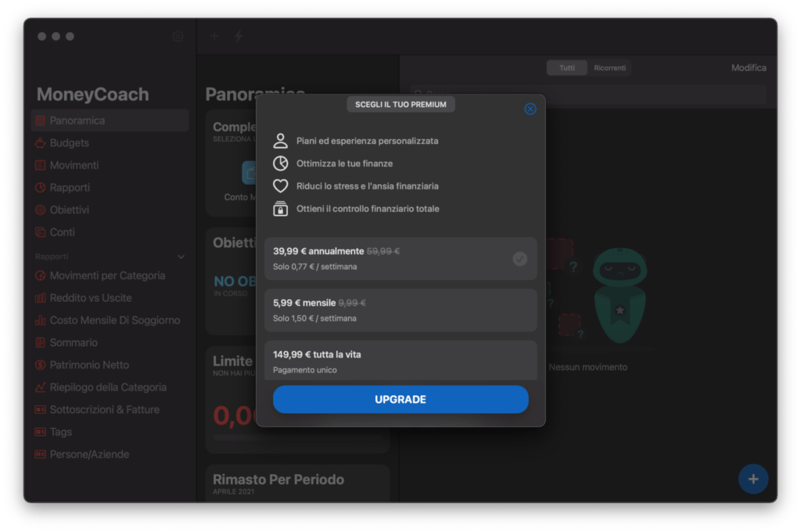This screenshot has width=801, height=532.
Task: Open the Patrimonio Netto report label
Action: coord(89,365)
